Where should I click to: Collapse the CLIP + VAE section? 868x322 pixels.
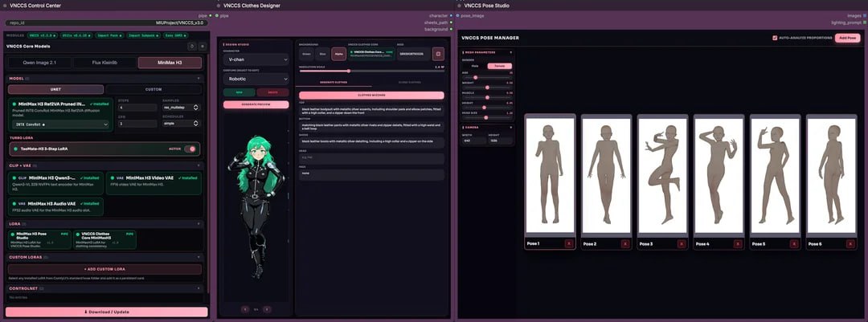click(199, 165)
